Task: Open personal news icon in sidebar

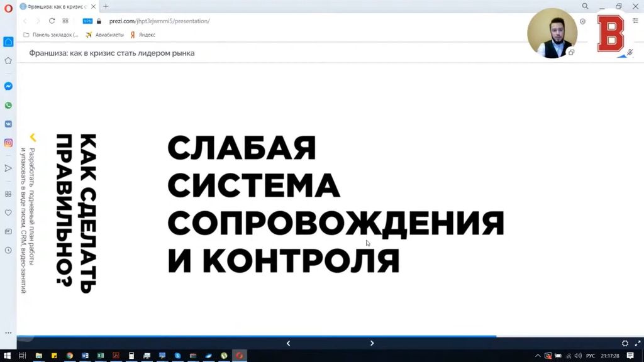Action: 8,231
